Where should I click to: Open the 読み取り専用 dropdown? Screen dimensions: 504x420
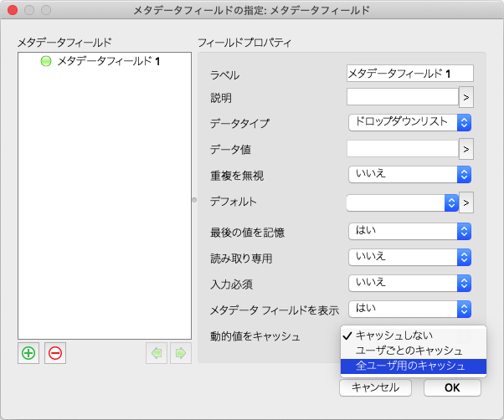click(x=409, y=257)
